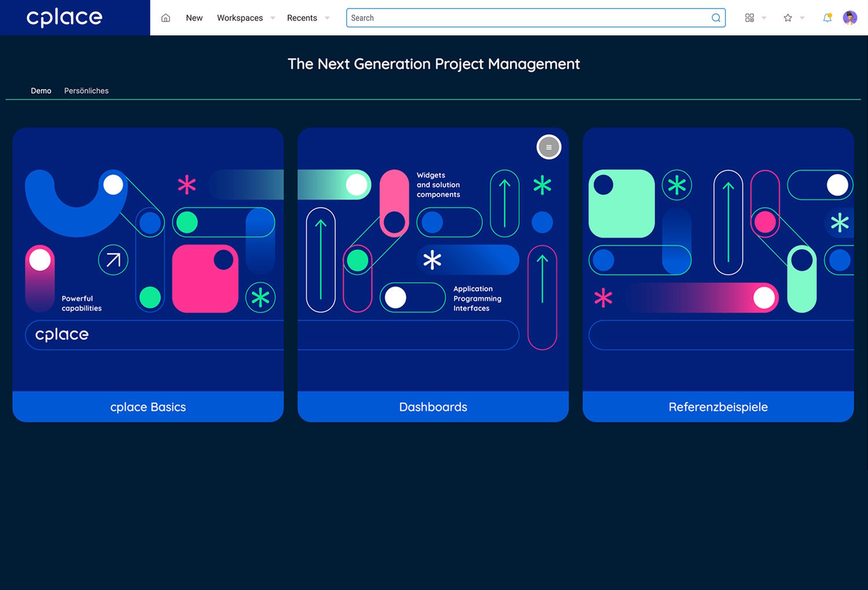Open the Dashboards card menu icon
This screenshot has height=590, width=868.
click(x=549, y=147)
